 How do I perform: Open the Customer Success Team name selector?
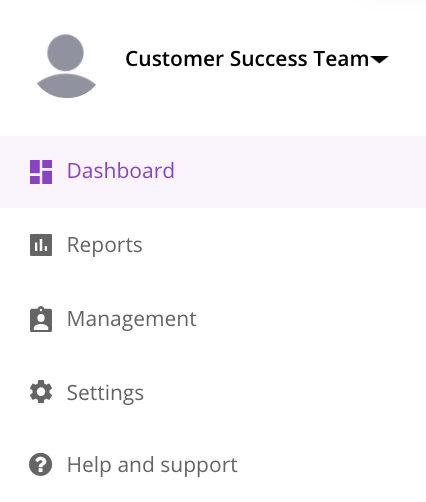(257, 59)
